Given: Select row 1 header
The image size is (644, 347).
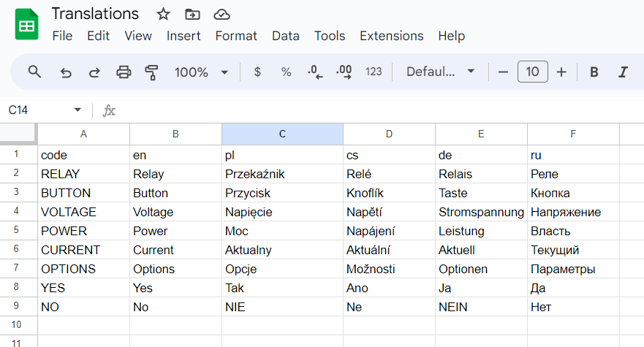Looking at the screenshot, I should 18,155.
